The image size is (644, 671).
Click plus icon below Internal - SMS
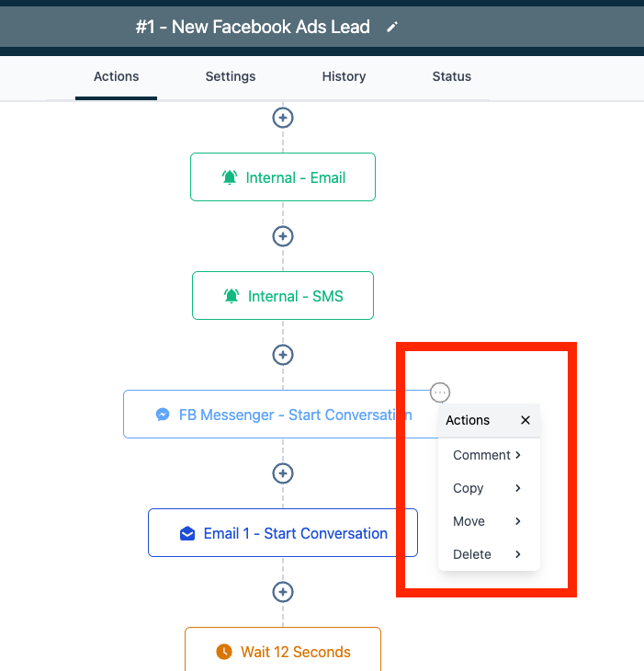pos(283,355)
